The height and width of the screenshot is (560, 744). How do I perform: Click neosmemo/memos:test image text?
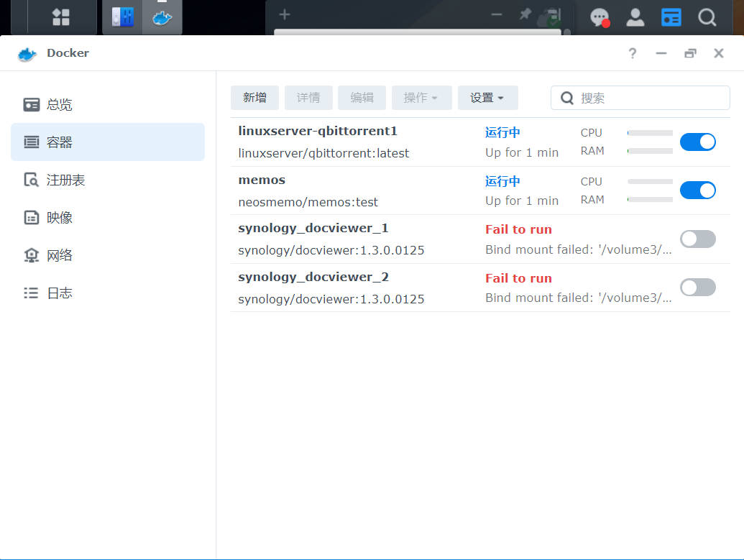point(308,202)
